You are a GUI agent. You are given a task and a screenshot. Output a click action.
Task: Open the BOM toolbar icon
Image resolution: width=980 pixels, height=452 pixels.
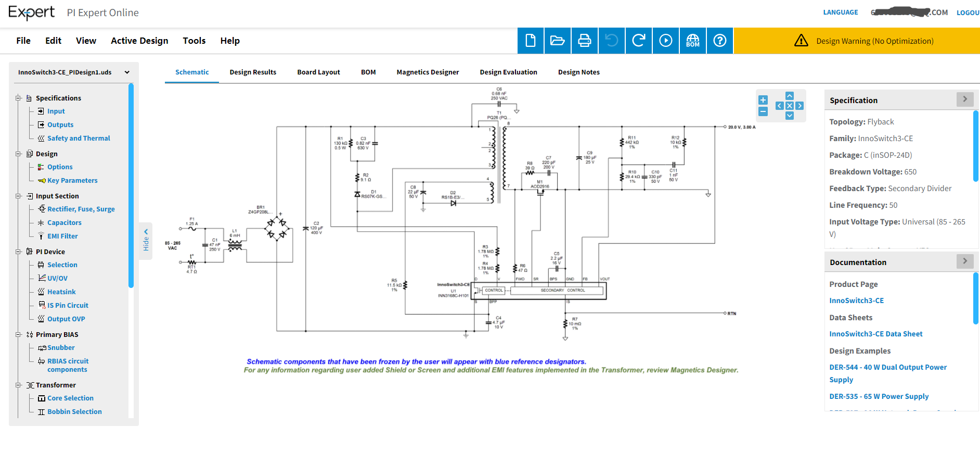(x=693, y=41)
